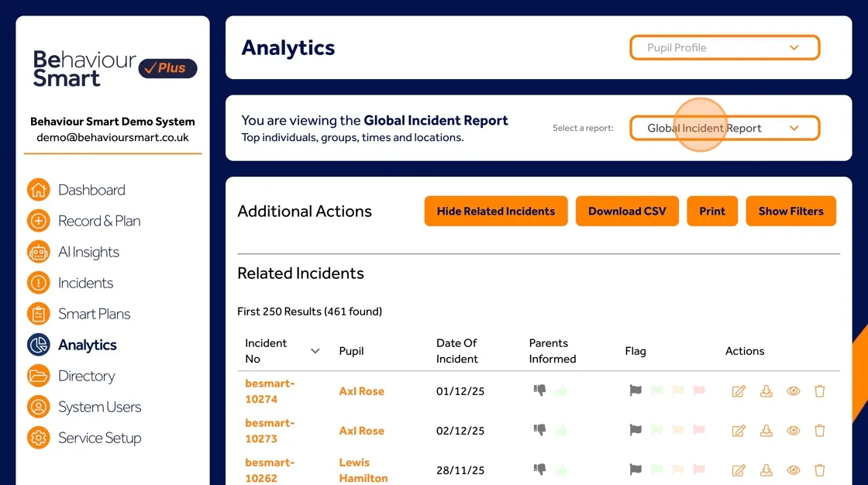Viewport: 868px width, 485px height.
Task: View details of besmart-10262 via eye icon
Action: pyautogui.click(x=793, y=470)
